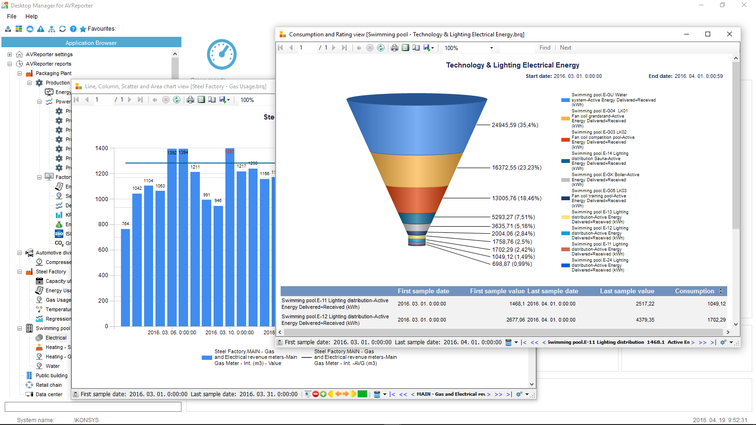Click the first icon in main toolbar
This screenshot has width=756, height=425.
(x=8, y=29)
